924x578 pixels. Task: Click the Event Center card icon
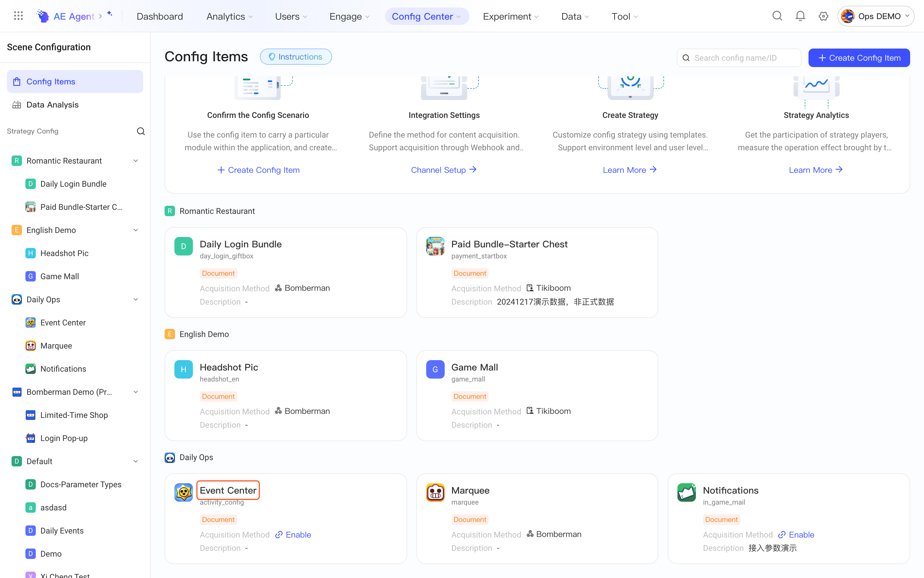[183, 492]
